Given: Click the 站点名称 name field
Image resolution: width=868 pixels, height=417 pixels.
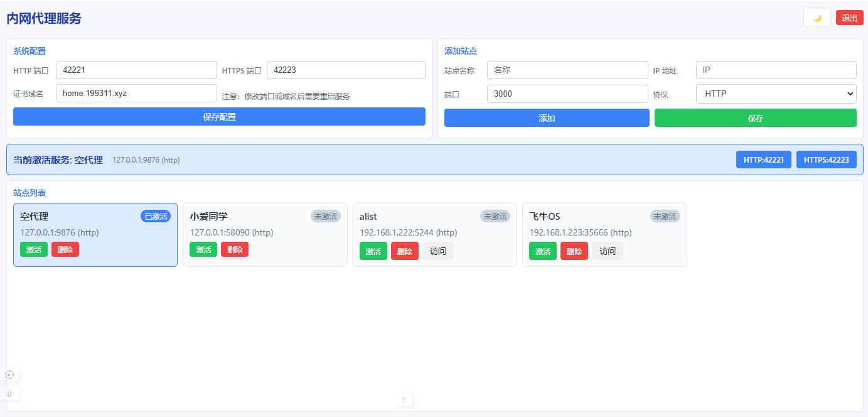Looking at the screenshot, I should (567, 70).
